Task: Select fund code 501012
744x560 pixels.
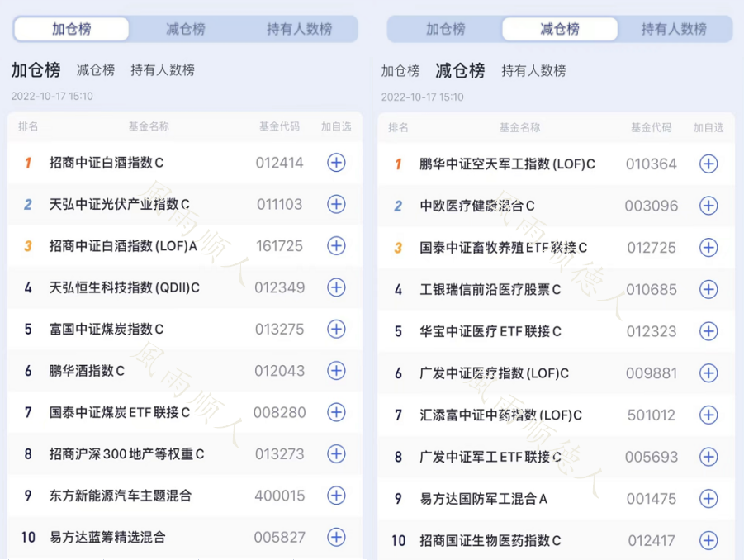Action: coord(651,415)
